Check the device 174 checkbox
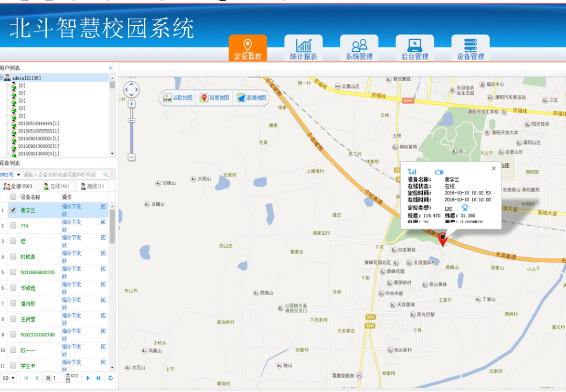Viewport: 566px width, 392px height. pos(13,225)
